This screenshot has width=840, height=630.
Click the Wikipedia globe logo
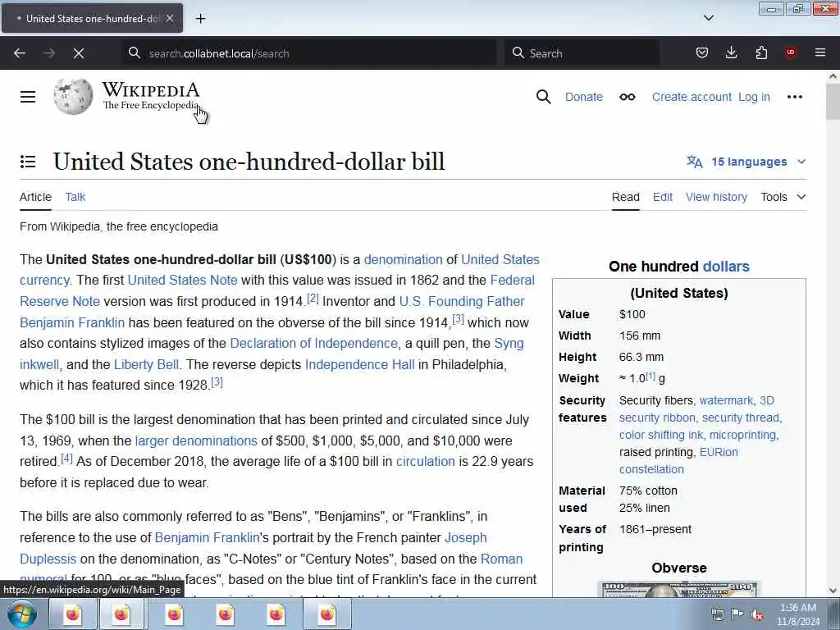[x=73, y=97]
